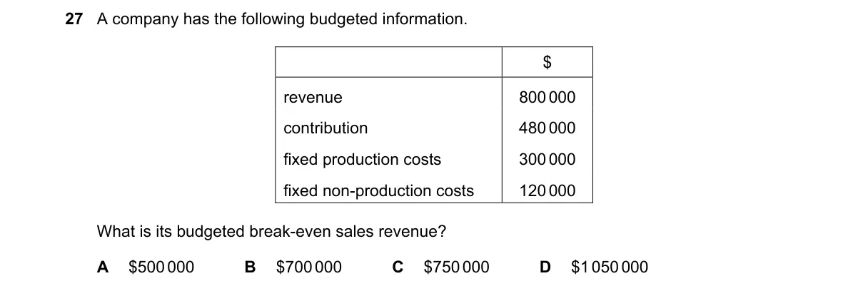
Task: Click the 300 000 fixed production value
Action: [x=547, y=160]
